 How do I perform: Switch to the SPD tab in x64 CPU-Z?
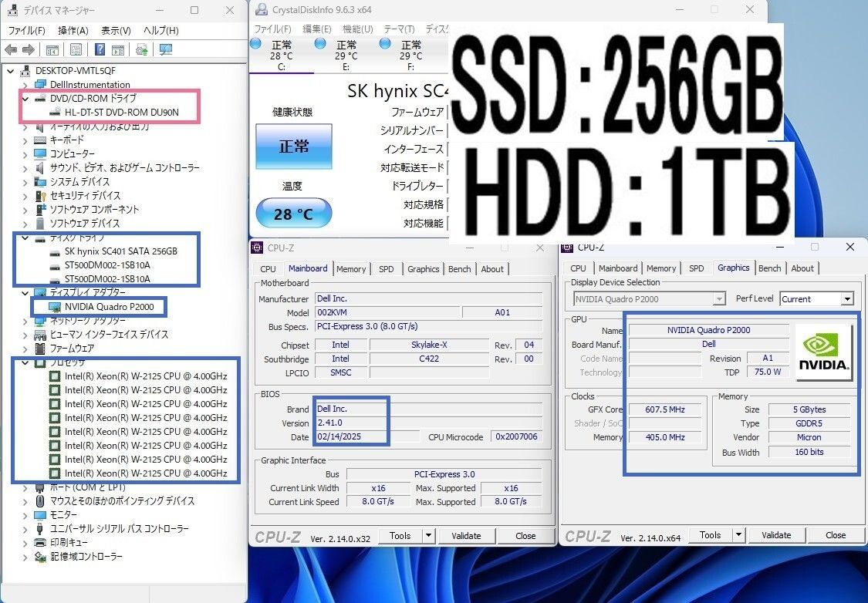click(x=697, y=268)
